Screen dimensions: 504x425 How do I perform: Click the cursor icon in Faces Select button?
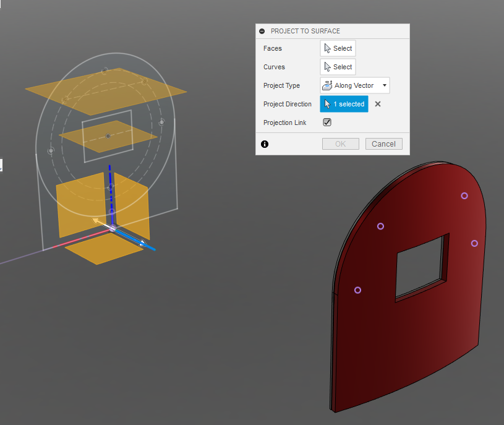coord(328,48)
